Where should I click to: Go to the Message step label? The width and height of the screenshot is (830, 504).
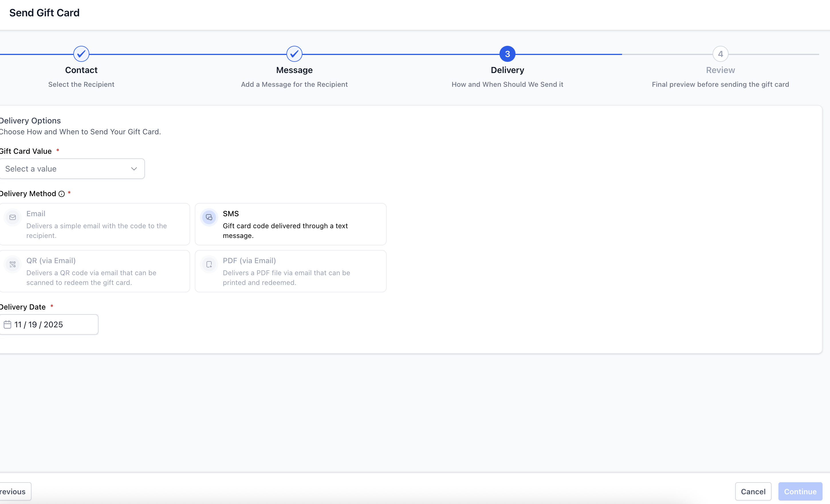coord(294,70)
